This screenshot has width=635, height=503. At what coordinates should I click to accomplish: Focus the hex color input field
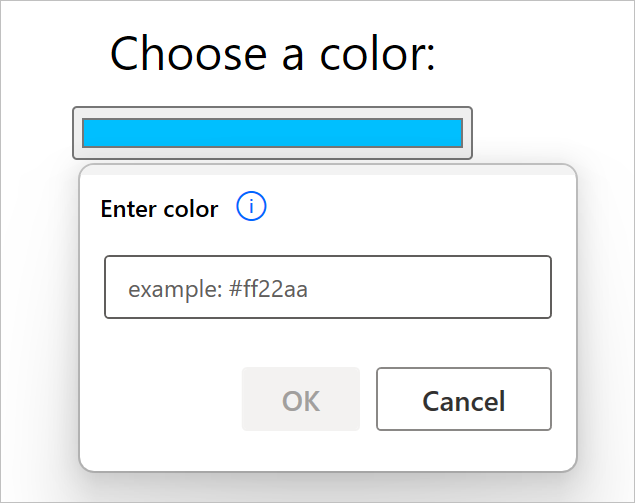pyautogui.click(x=328, y=288)
